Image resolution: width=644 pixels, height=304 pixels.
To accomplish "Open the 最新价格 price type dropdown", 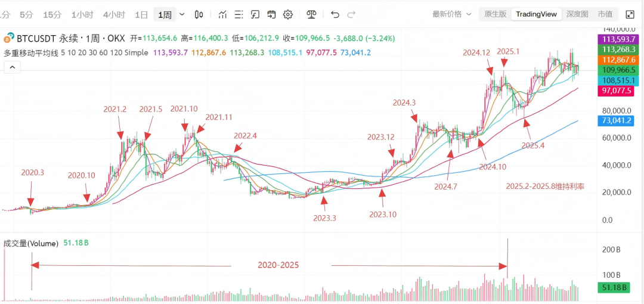I will [x=451, y=14].
